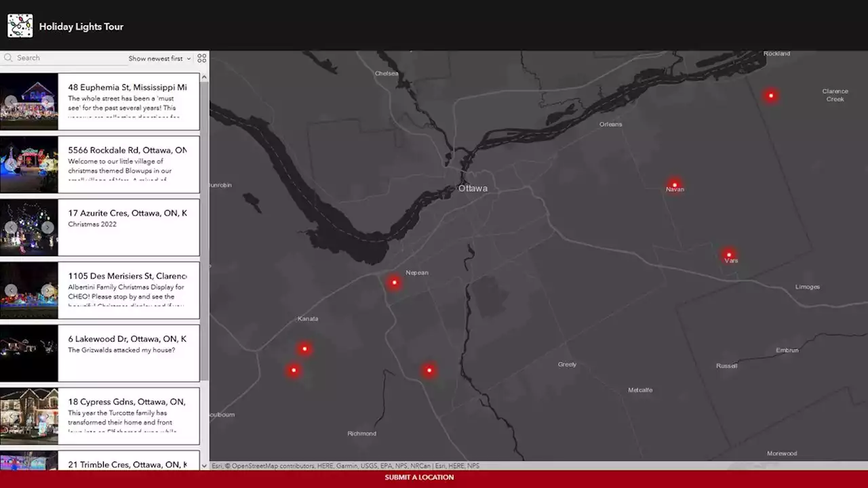Screen dimensions: 868x488
Task: Show previous photo for 48 Euphemia St
Action: click(11, 102)
